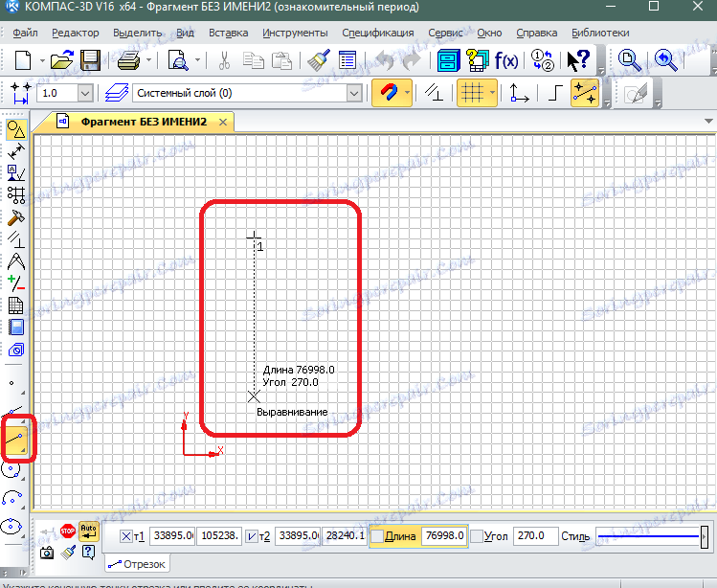
Task: Save document floppy disk icon
Action: pyautogui.click(x=90, y=60)
